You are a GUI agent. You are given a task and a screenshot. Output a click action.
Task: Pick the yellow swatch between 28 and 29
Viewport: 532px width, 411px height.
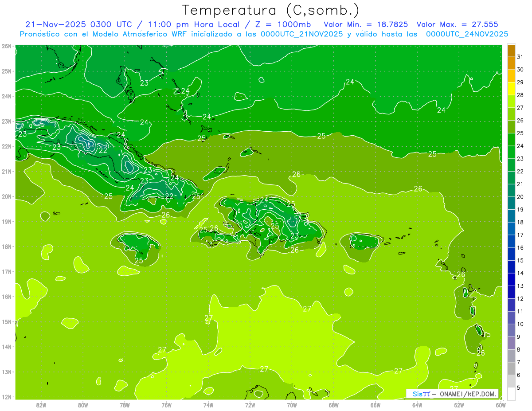(x=511, y=89)
